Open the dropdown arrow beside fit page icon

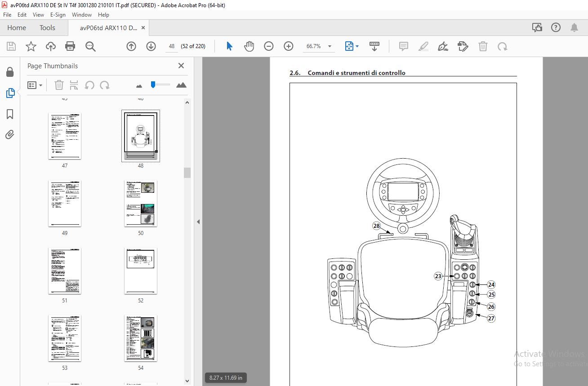[357, 46]
